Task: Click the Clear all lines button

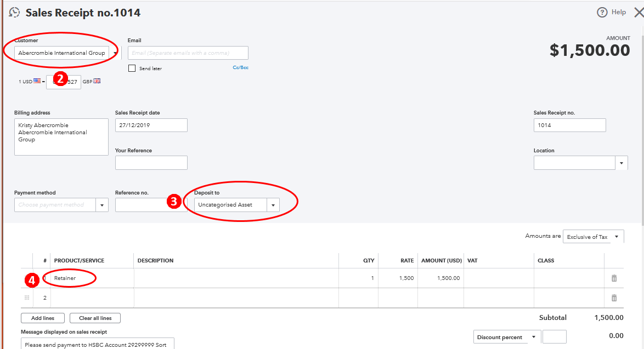Action: (x=95, y=318)
